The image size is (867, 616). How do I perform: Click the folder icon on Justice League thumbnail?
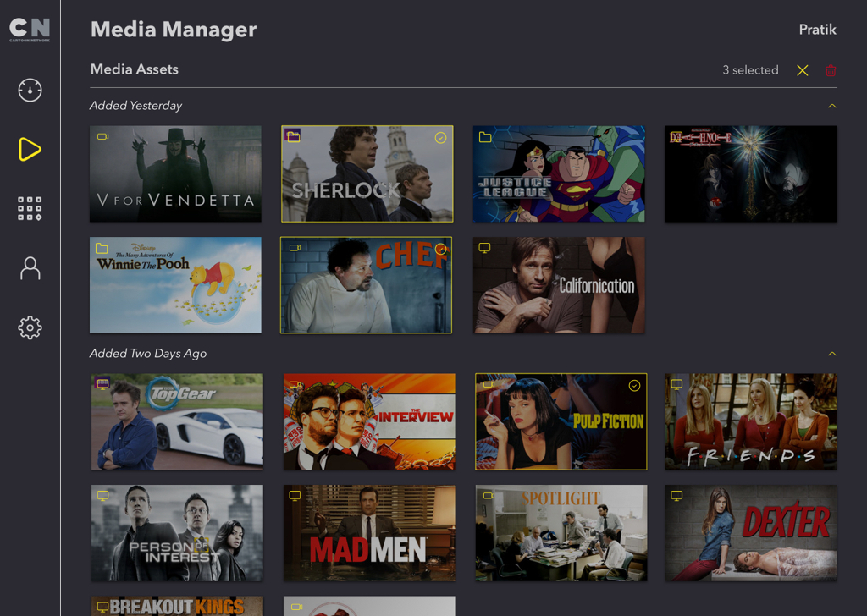pyautogui.click(x=485, y=137)
